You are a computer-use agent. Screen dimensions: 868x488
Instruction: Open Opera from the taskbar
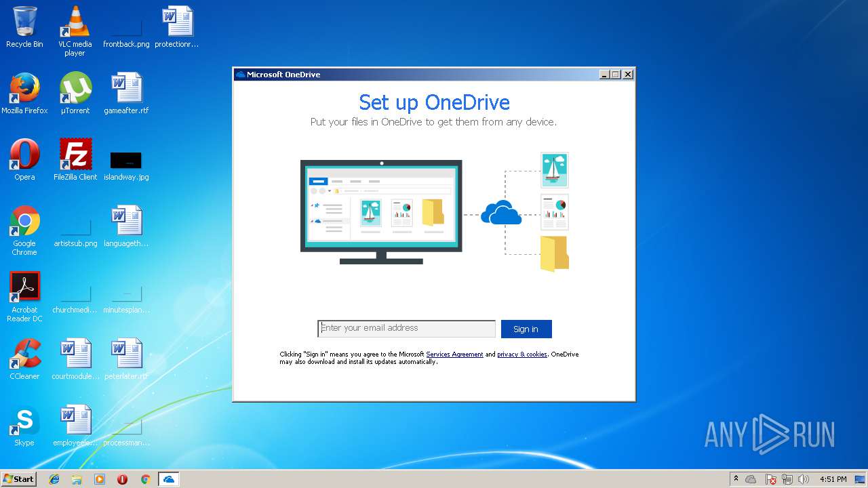pyautogui.click(x=123, y=479)
